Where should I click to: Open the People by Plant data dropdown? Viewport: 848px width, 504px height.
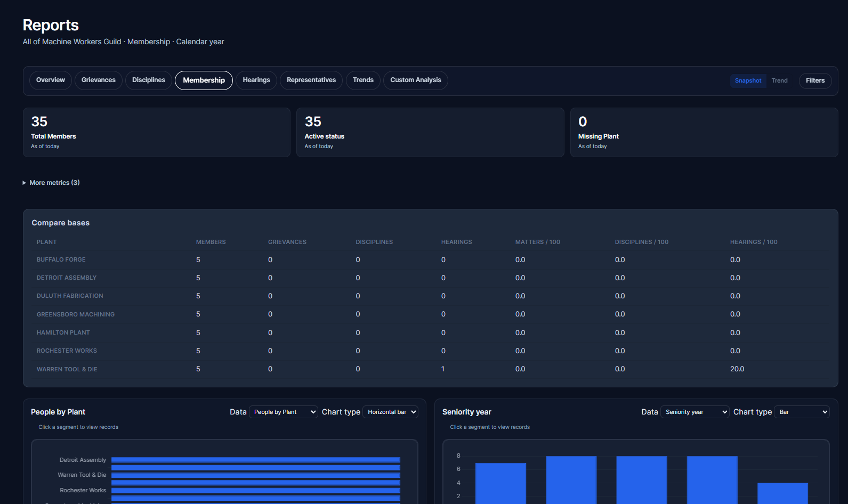tap(284, 412)
